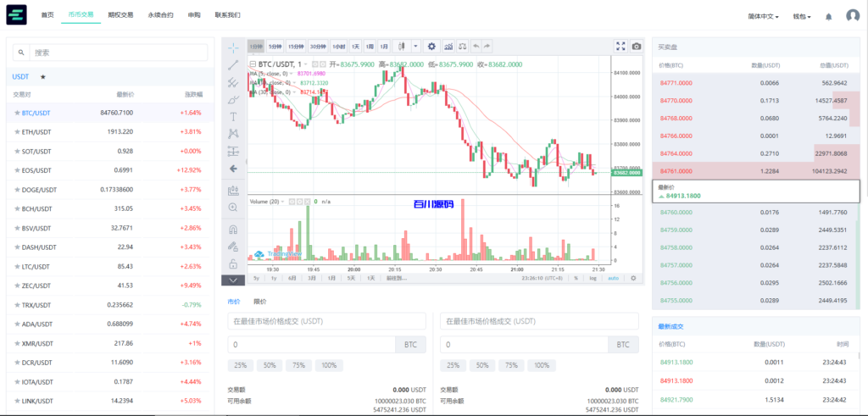Remove Volume indicator with X button
The image size is (868, 416).
308,202
